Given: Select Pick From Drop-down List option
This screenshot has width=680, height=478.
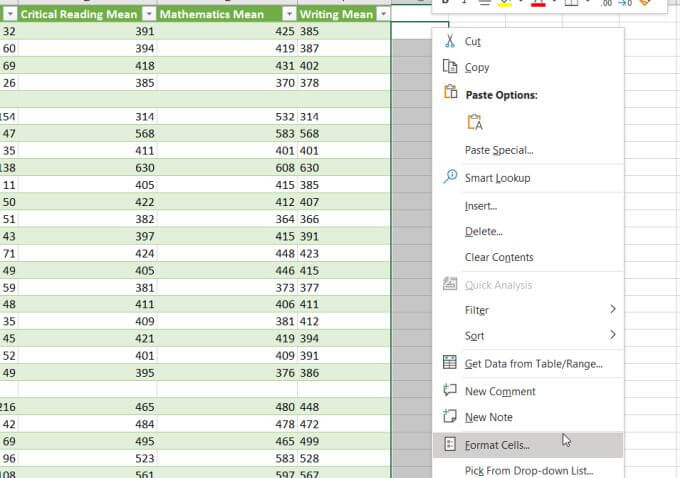Looking at the screenshot, I should (529, 470).
